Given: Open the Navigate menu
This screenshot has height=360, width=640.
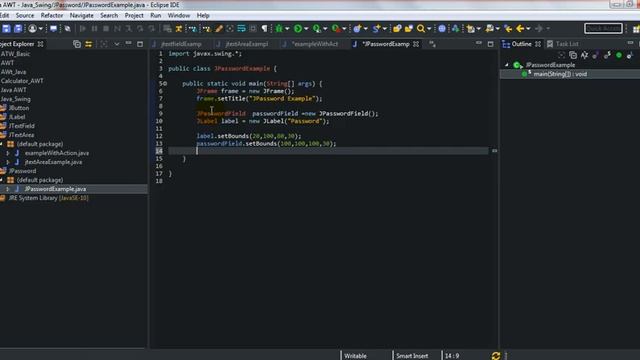Looking at the screenshot, I should click(x=82, y=16).
